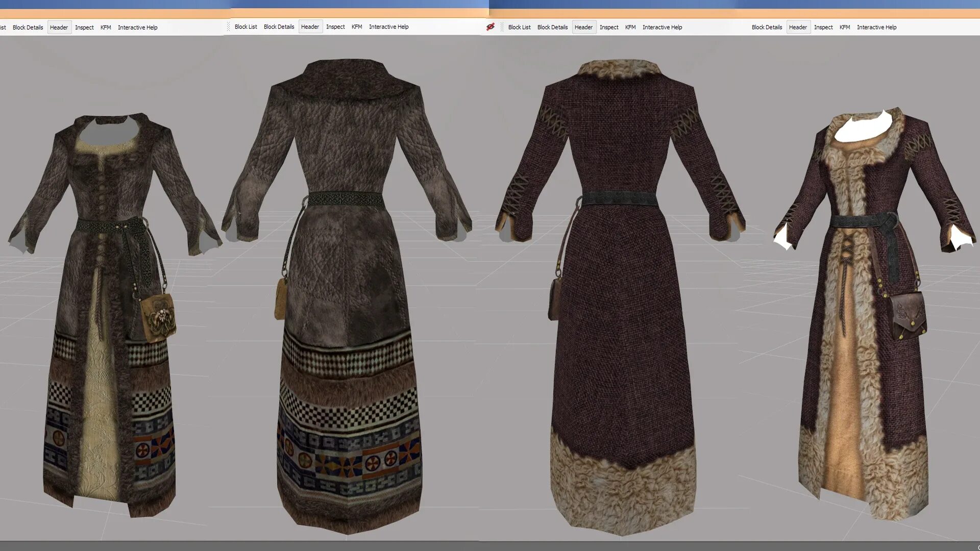Open Inspect in the rightmost window
Screen dimensions: 980x551
(823, 28)
